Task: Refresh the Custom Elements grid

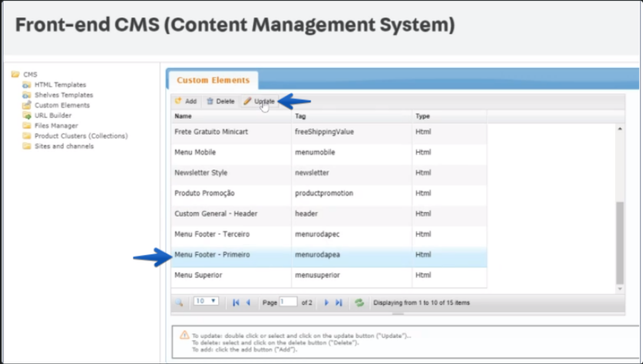Action: pos(359,302)
